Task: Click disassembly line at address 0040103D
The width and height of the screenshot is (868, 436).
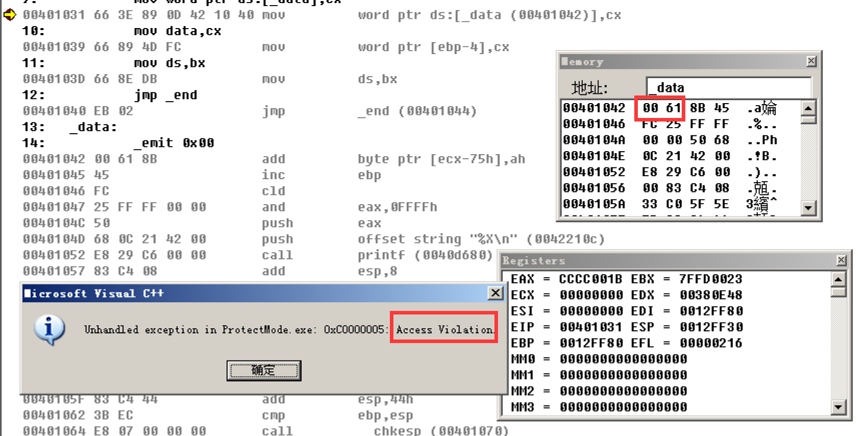Action: click(x=209, y=79)
